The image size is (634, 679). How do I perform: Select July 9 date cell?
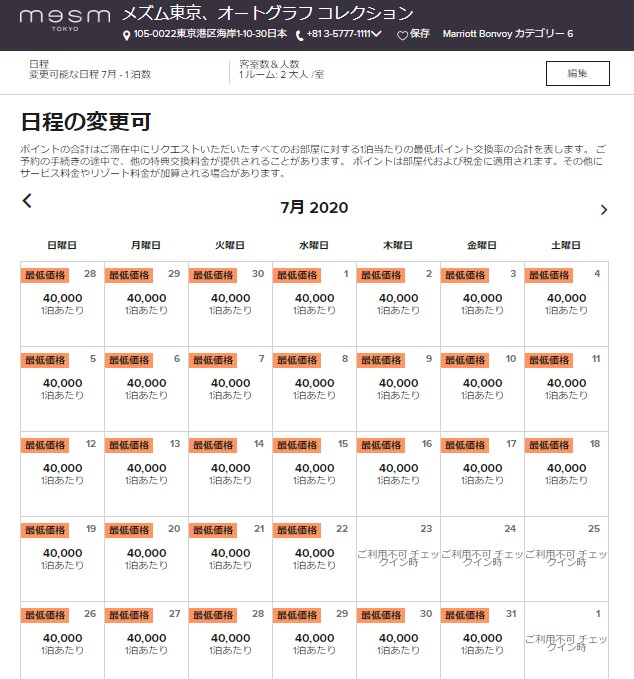point(398,389)
